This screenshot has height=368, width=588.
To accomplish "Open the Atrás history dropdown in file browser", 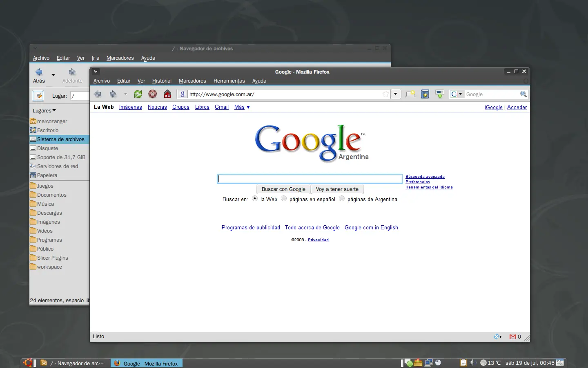I will 53,75.
